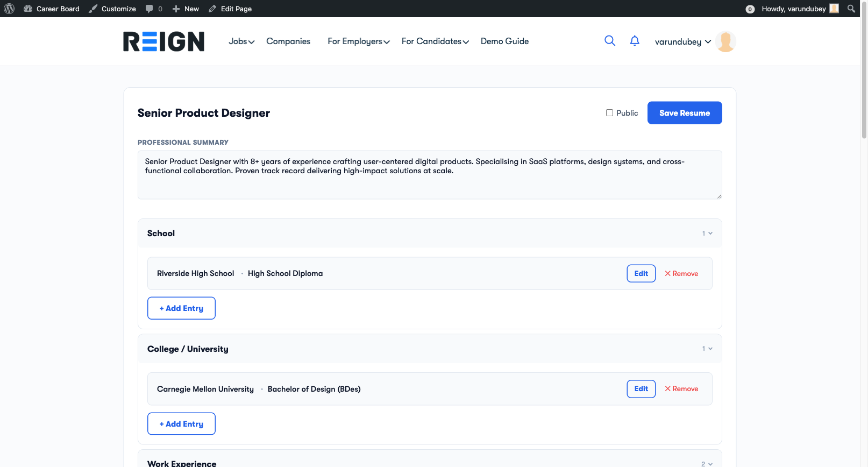Image resolution: width=868 pixels, height=467 pixels.
Task: Click the Professional Summary label
Action: pos(183,143)
